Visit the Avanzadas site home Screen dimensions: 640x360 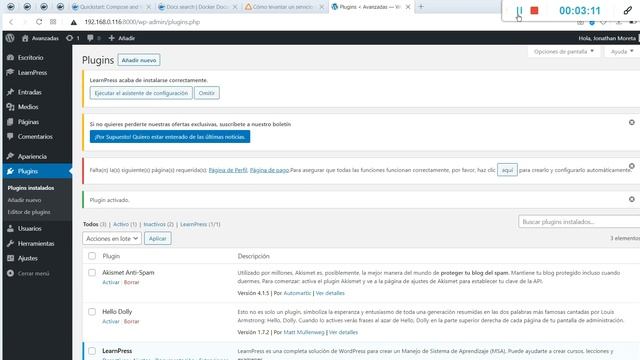tap(40, 38)
